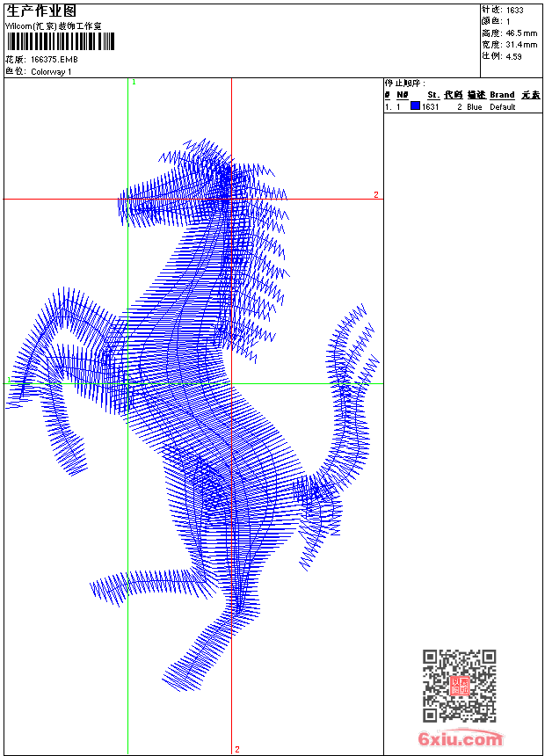
Task: Click the blue thread color swatch
Action: (415, 106)
